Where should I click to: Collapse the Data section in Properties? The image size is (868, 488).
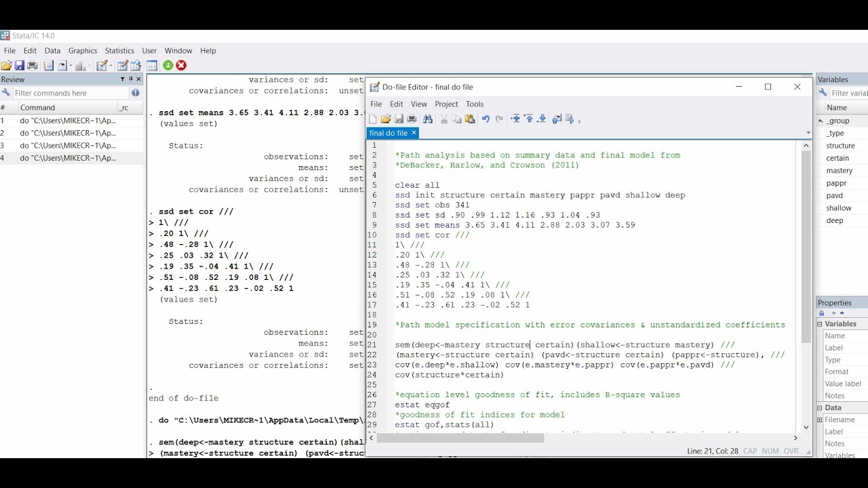coord(820,408)
